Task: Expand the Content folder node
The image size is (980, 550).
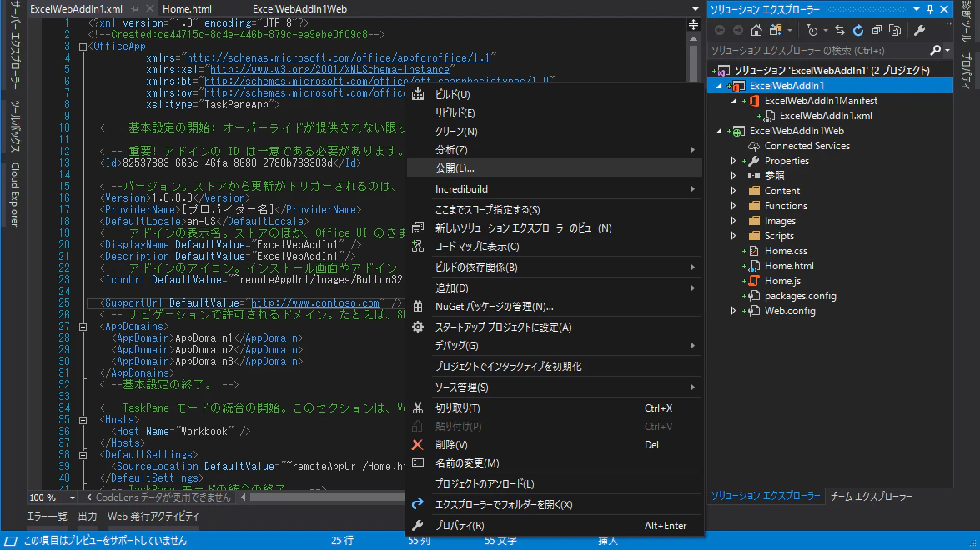Action: [734, 190]
